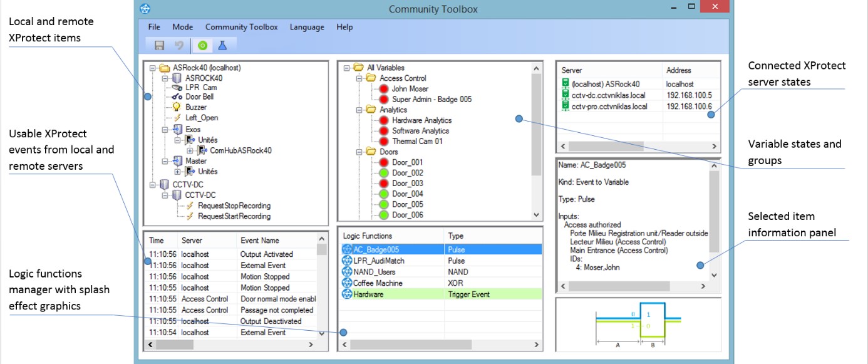Click the Undo arrow toolbar icon
This screenshot has width=868, height=364.
pos(178,45)
